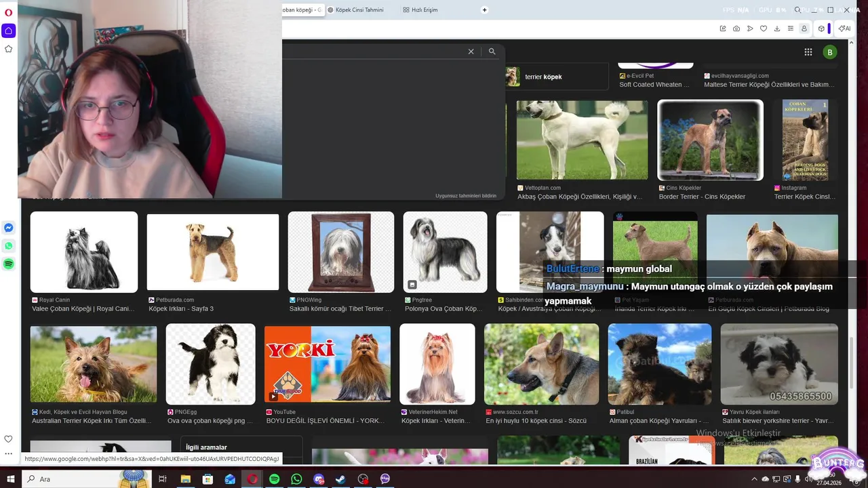Open heart favorites in sidebar bottom
The width and height of the screenshot is (868, 488).
(8, 439)
